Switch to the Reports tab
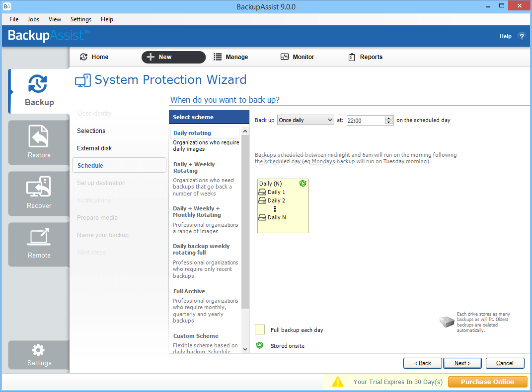This screenshot has height=392, width=532. (366, 57)
